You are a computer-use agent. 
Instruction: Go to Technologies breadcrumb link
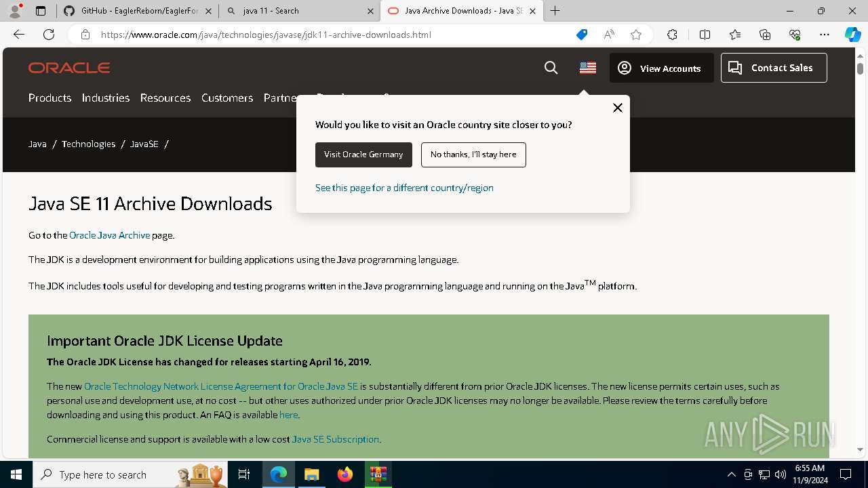click(x=88, y=144)
